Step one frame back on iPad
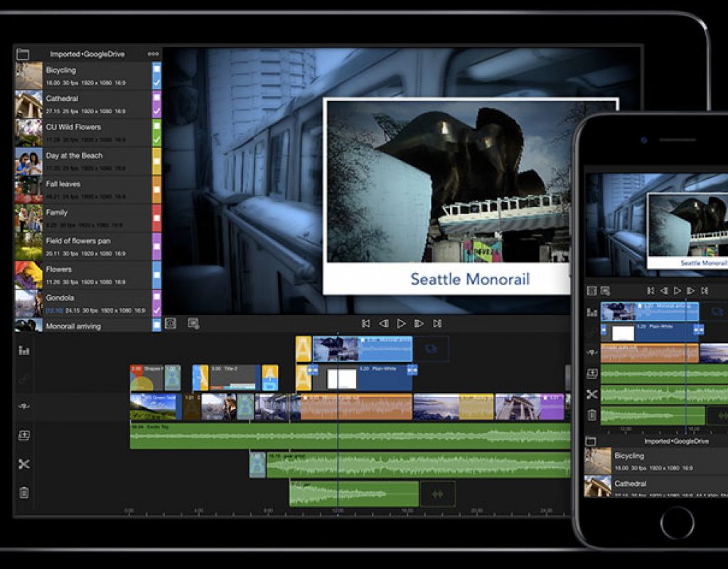The width and height of the screenshot is (728, 569). tap(383, 324)
